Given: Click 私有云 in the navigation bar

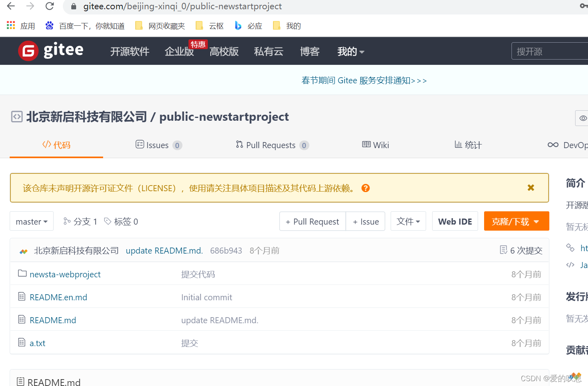Looking at the screenshot, I should [x=269, y=52].
